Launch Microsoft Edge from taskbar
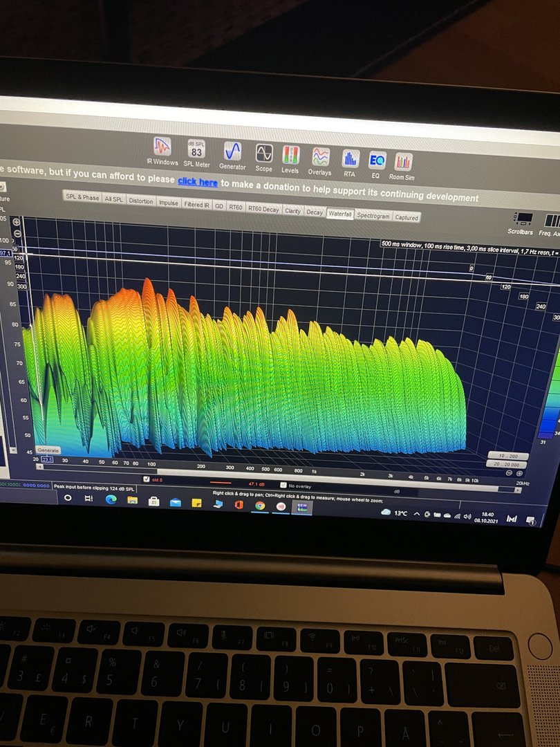 click(x=111, y=499)
